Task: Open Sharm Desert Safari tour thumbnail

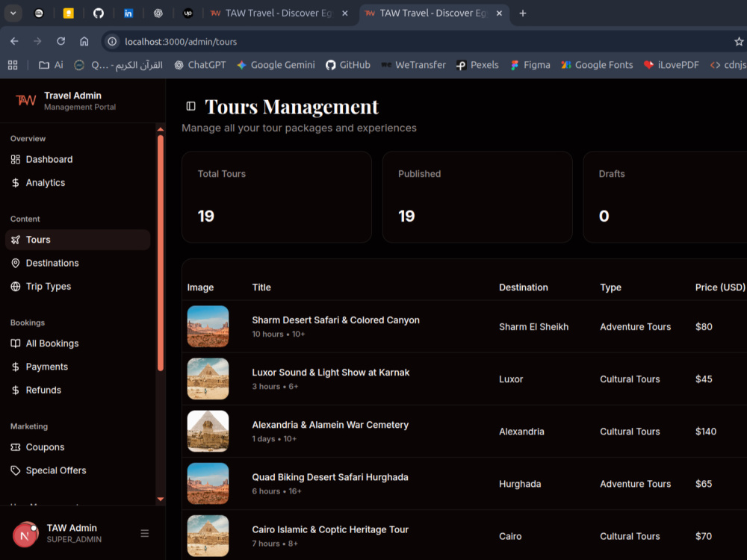Action: click(208, 326)
